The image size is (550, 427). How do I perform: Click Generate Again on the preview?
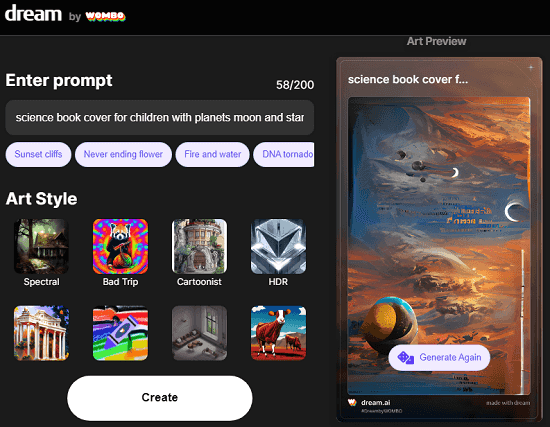click(439, 358)
